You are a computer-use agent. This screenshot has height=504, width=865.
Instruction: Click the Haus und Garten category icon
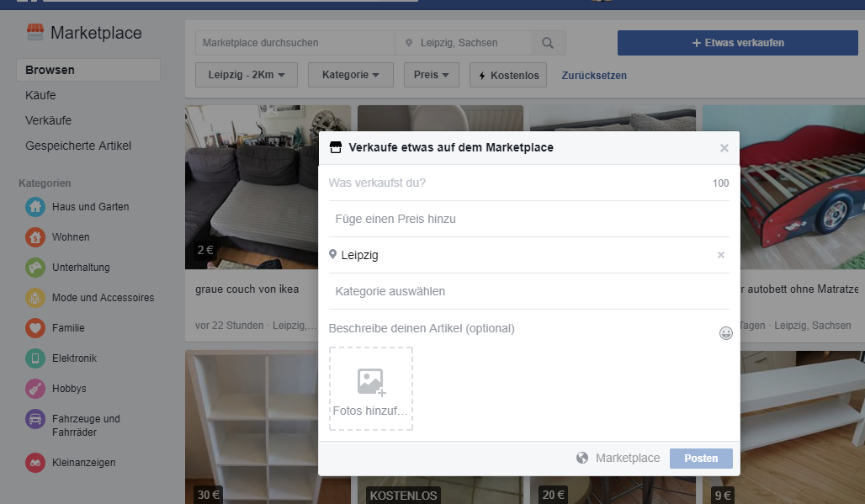(x=35, y=207)
